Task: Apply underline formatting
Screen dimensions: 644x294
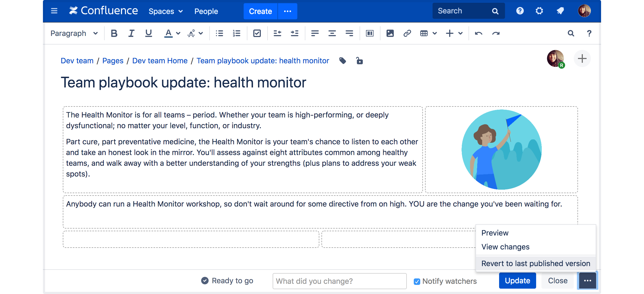Action: 148,33
